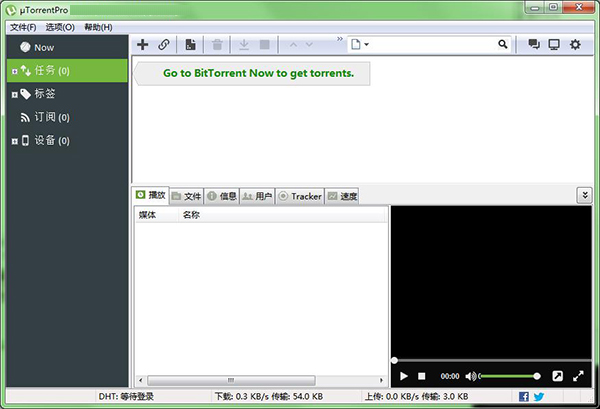Expand the 设备 tree node
The width and height of the screenshot is (600, 409).
15,141
